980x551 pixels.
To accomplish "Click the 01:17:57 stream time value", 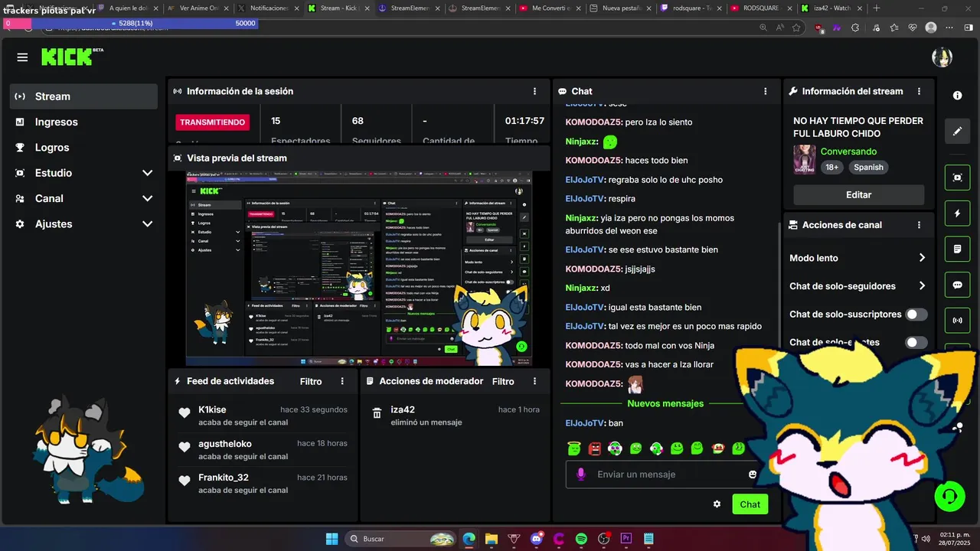I will 524,121.
